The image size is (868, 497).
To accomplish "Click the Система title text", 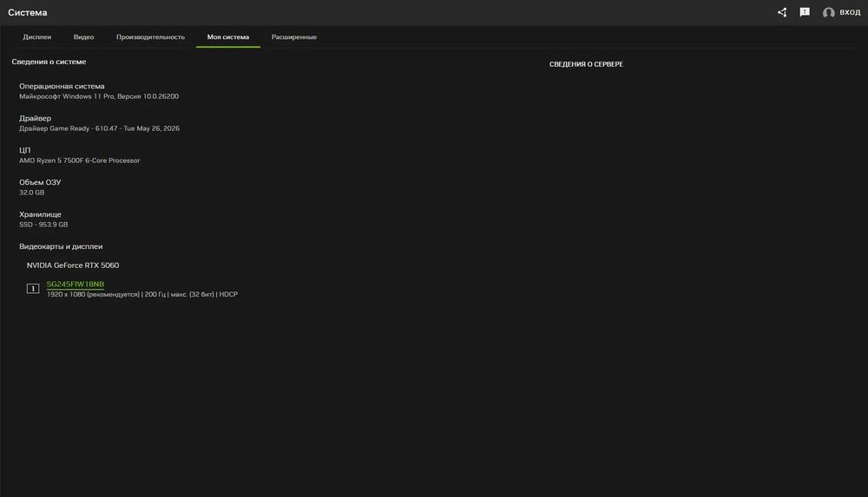I will click(28, 12).
